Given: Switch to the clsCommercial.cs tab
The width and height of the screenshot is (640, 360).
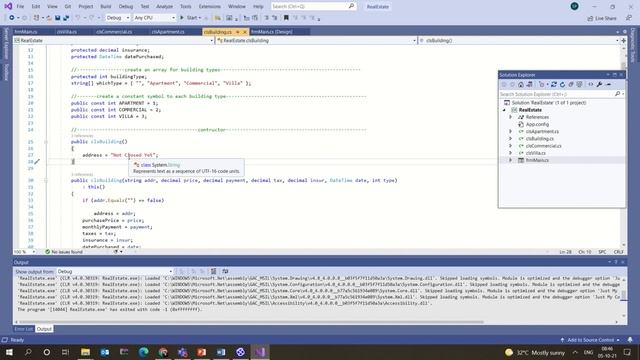Looking at the screenshot, I should coord(114,32).
